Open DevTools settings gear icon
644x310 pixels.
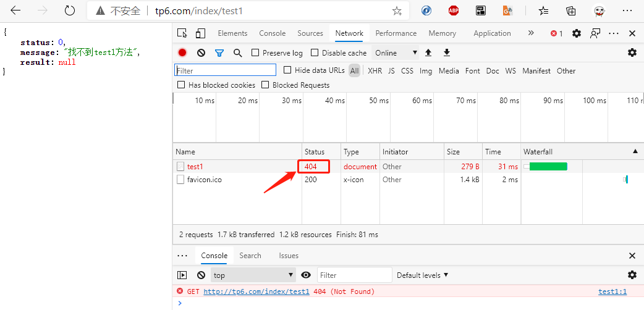pyautogui.click(x=577, y=33)
